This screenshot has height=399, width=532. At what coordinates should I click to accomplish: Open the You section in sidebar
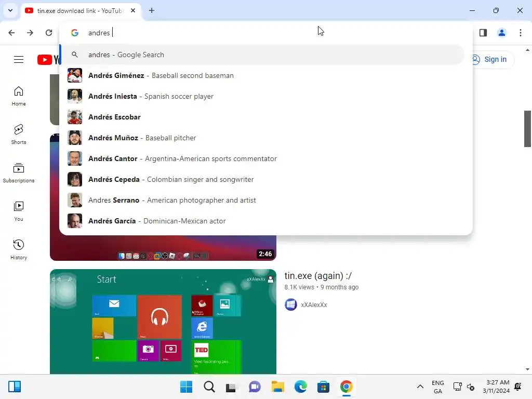click(x=19, y=211)
